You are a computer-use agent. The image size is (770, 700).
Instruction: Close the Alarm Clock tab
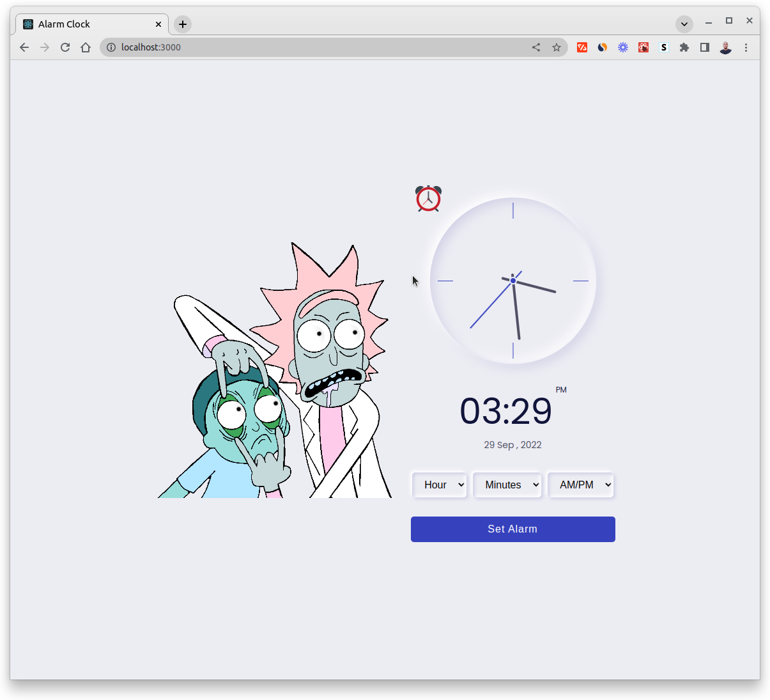pyautogui.click(x=158, y=24)
